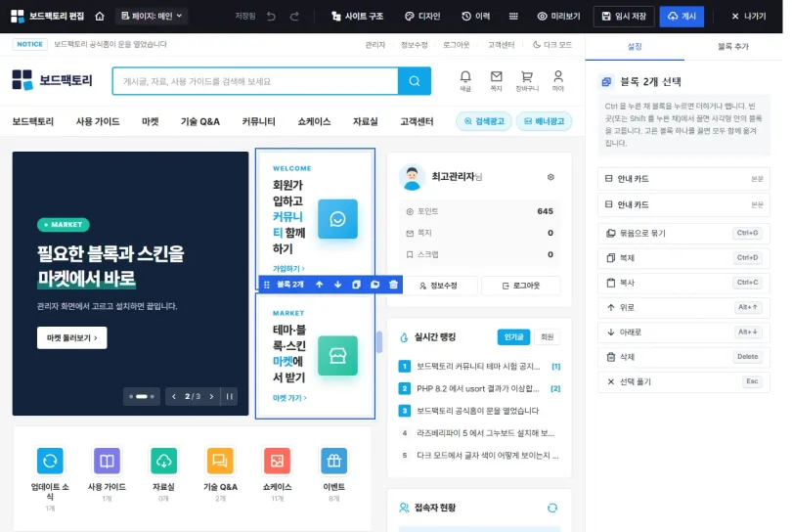This screenshot has height=532, width=792.
Task: Click the 검색광고 pill button
Action: [484, 121]
